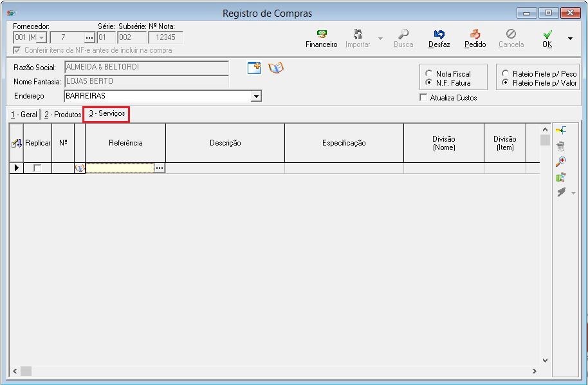
Task: Click the Desfaz undo icon
Action: click(439, 38)
